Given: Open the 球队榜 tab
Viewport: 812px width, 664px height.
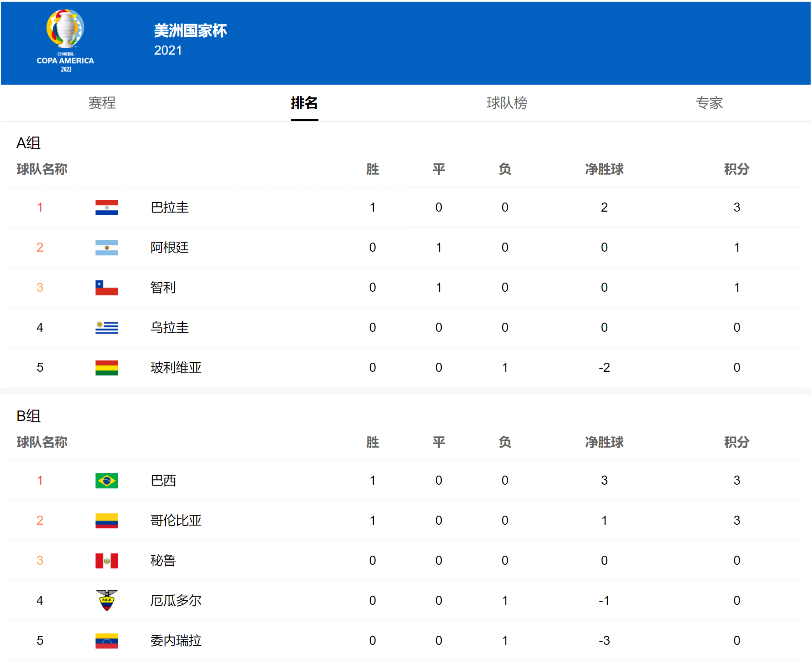Looking at the screenshot, I should pos(507,103).
